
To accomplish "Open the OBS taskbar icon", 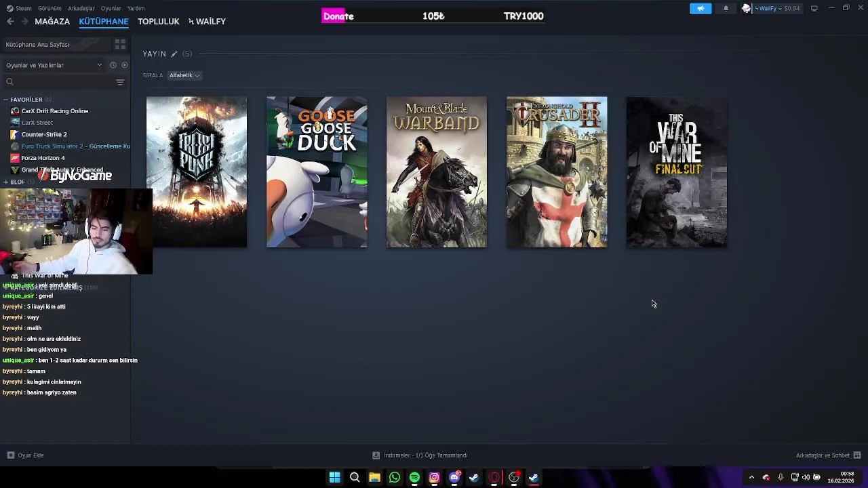I will [514, 478].
